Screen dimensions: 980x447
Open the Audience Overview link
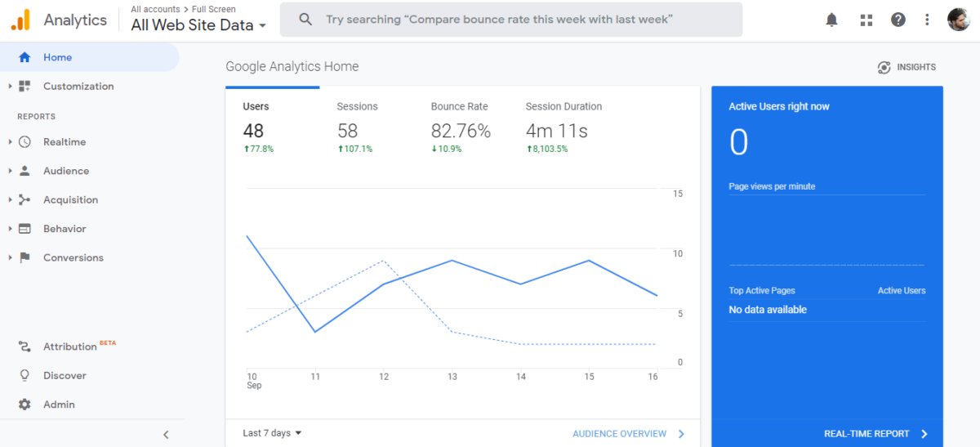[x=628, y=434]
